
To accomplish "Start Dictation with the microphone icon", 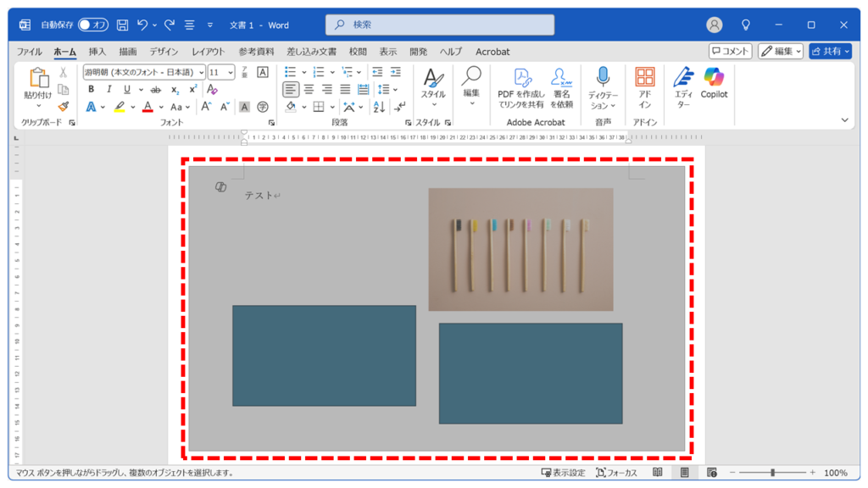I will pos(603,85).
